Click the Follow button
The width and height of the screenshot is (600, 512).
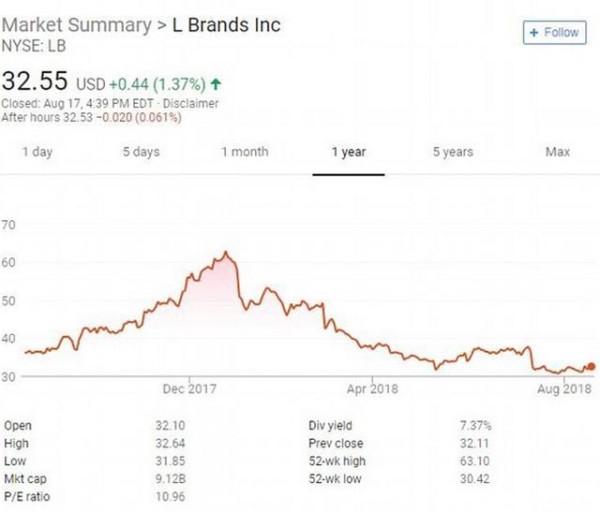point(554,33)
